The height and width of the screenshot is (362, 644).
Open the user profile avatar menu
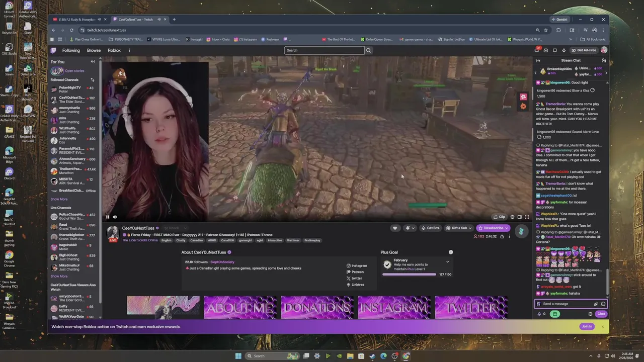[604, 50]
